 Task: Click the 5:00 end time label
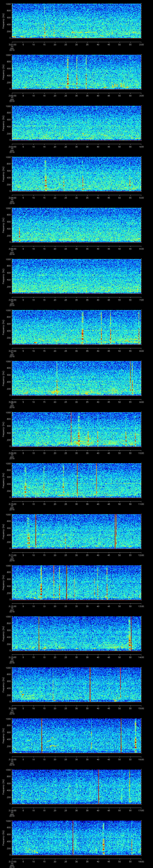tap(141, 198)
